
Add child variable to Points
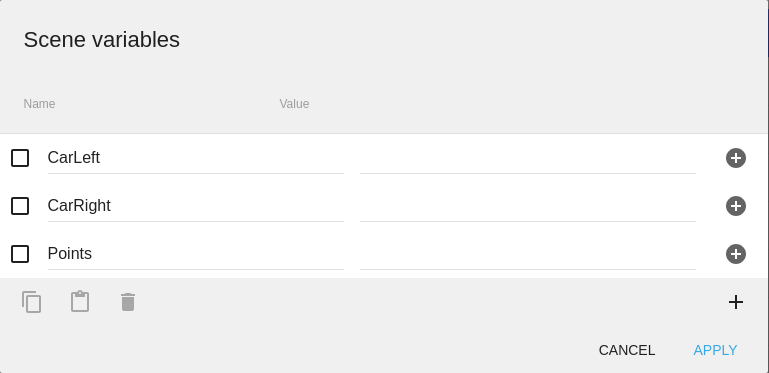(x=736, y=254)
